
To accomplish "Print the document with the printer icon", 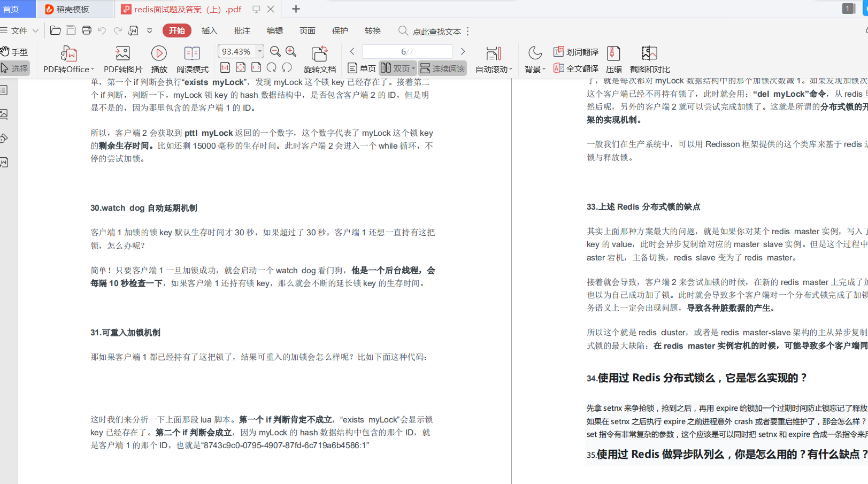I will (87, 30).
